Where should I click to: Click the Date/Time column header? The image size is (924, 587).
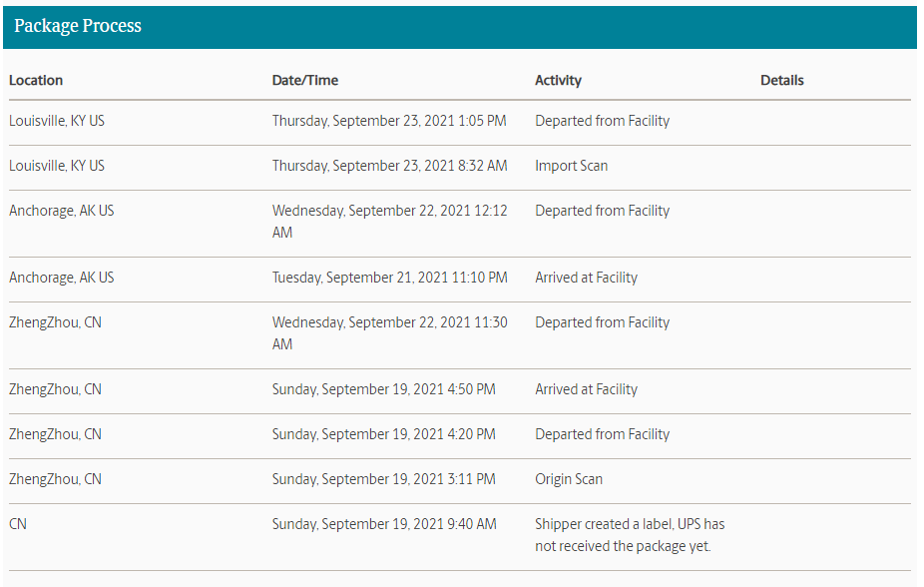tap(305, 80)
